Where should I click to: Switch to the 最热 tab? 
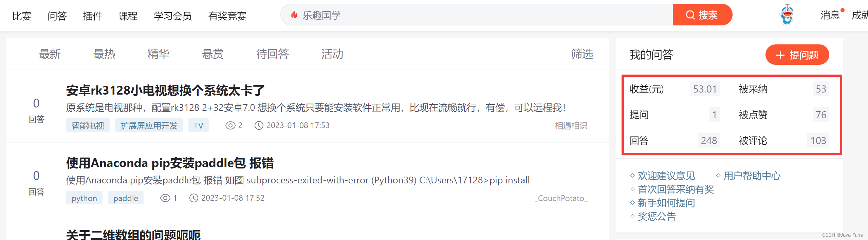(104, 54)
